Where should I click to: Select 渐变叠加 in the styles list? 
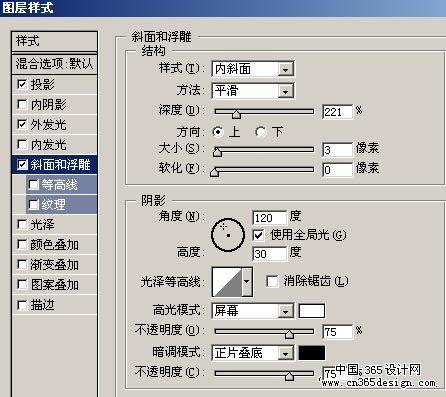pyautogui.click(x=54, y=265)
